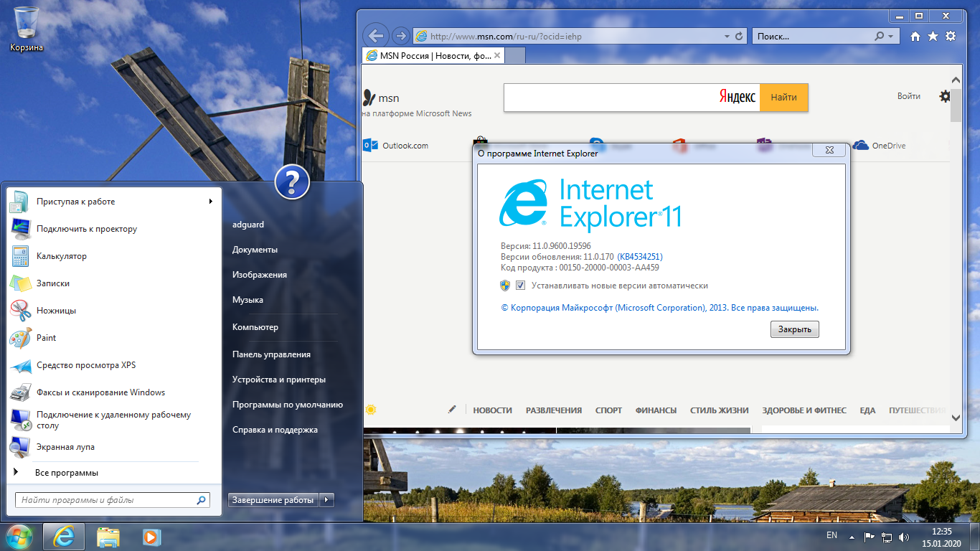Open the IE Tools gear

[951, 36]
